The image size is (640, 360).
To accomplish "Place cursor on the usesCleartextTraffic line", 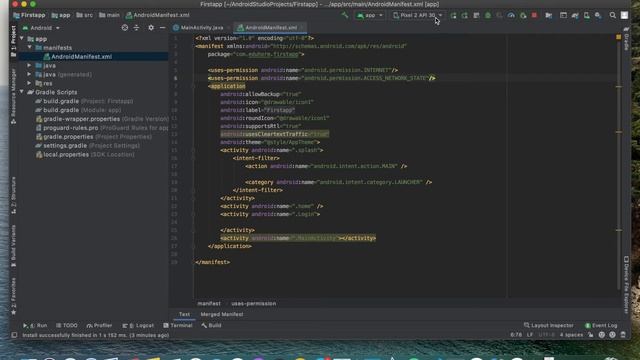I will coord(274,134).
